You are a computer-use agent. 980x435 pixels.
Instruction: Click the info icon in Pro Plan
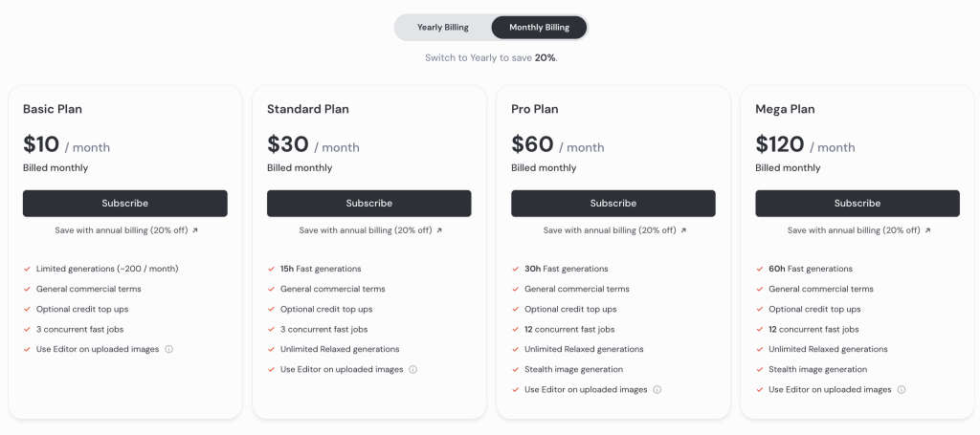(657, 389)
